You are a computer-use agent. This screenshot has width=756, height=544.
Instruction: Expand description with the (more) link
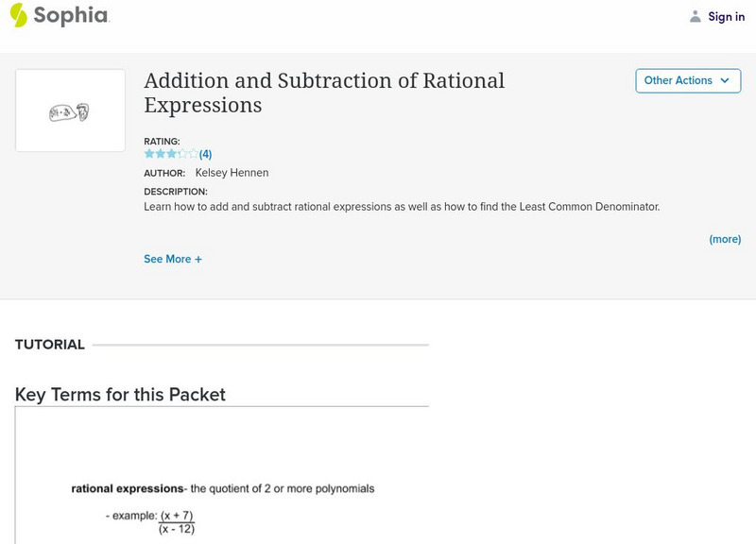[725, 239]
